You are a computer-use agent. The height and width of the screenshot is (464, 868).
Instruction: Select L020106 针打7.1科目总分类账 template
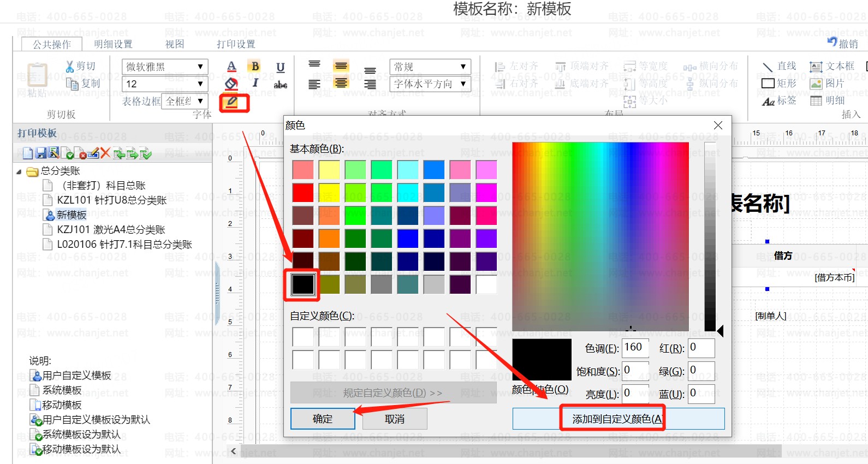124,245
